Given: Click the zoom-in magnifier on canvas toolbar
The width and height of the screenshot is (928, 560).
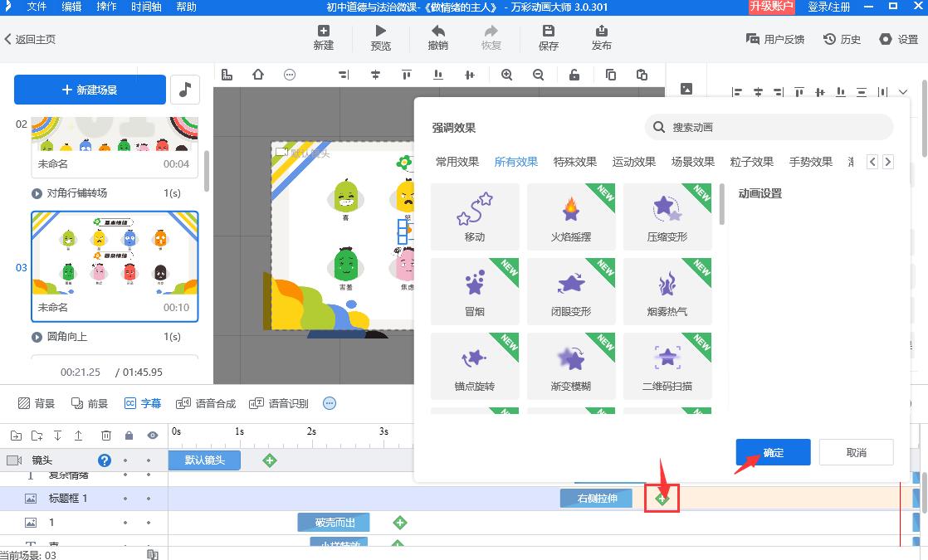Looking at the screenshot, I should 506,75.
